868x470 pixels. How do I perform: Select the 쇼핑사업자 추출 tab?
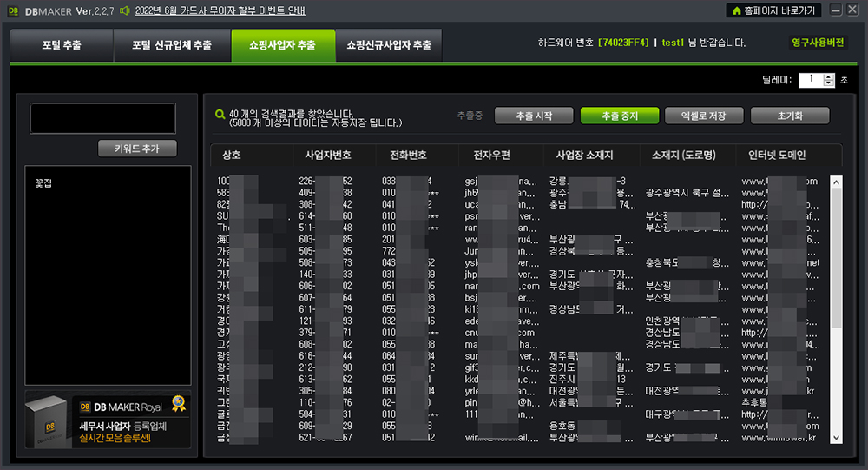pos(282,45)
